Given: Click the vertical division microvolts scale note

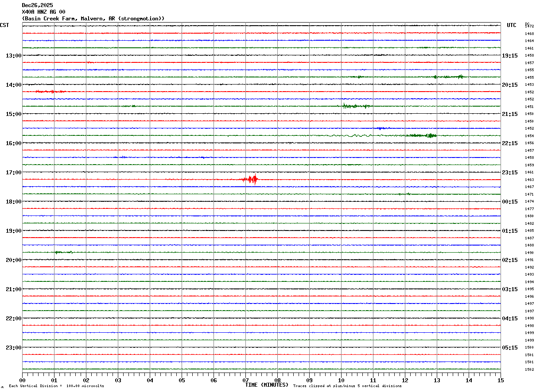Looking at the screenshot, I should pos(56,386).
